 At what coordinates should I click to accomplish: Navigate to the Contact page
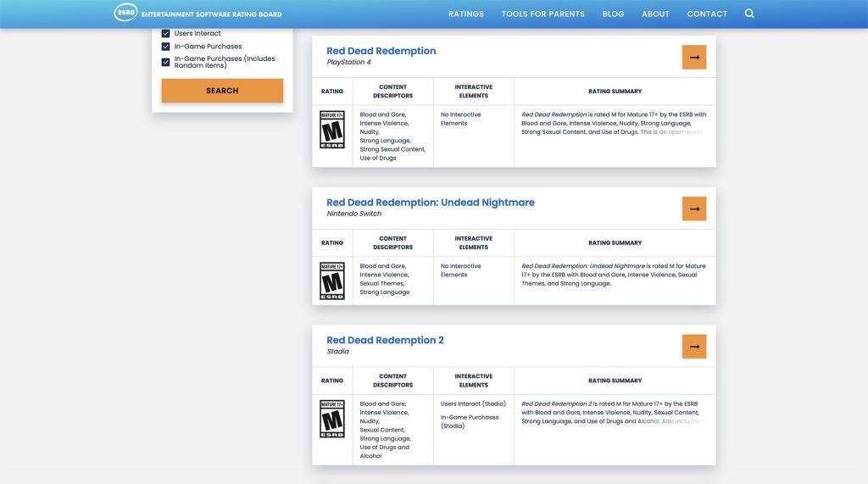point(707,14)
